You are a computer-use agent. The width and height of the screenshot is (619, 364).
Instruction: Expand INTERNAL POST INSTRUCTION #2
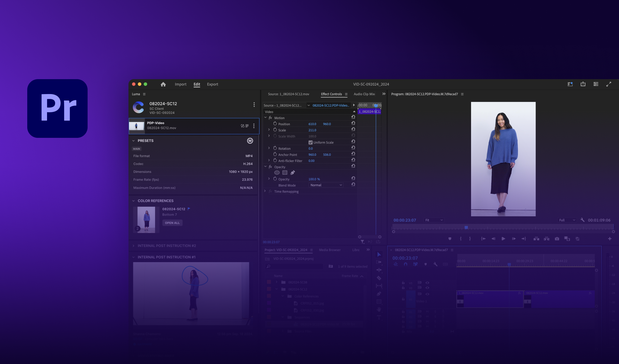pyautogui.click(x=133, y=246)
